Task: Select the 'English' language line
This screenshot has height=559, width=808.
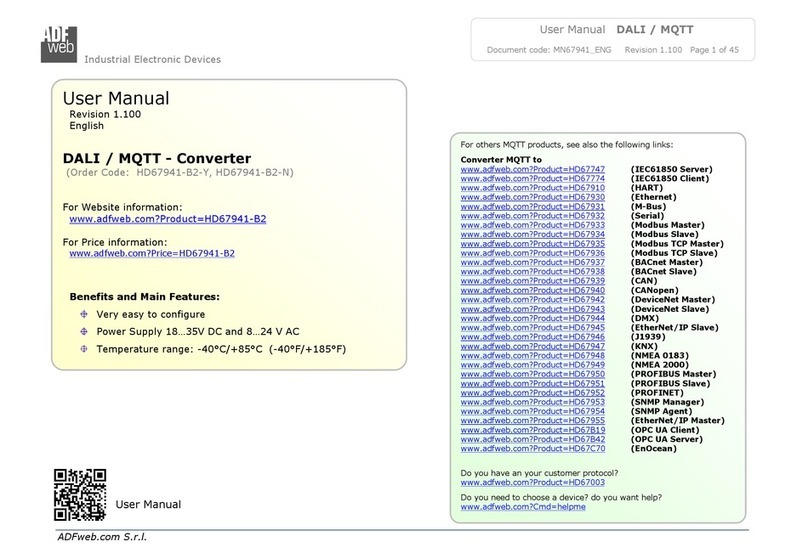Action: click(x=87, y=126)
